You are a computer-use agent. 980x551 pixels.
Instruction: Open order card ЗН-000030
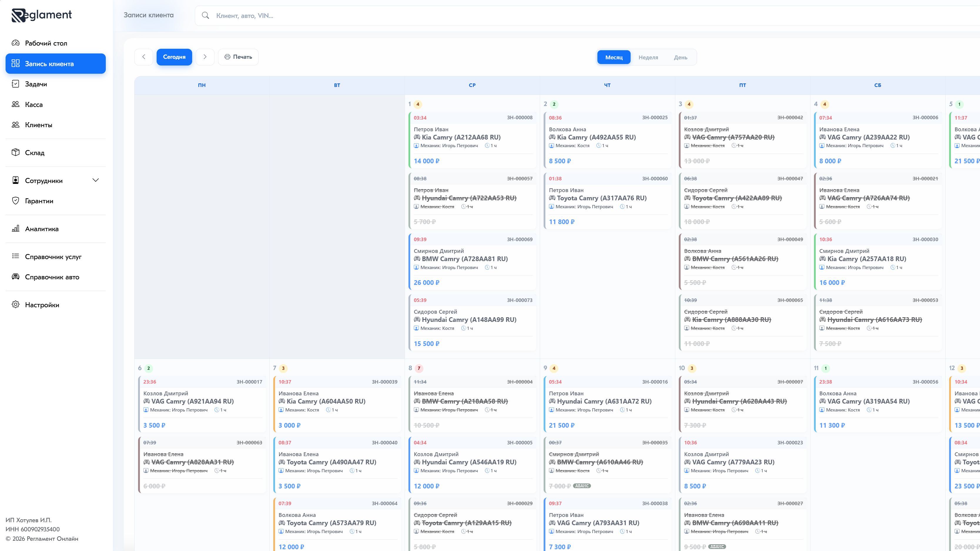(x=878, y=262)
